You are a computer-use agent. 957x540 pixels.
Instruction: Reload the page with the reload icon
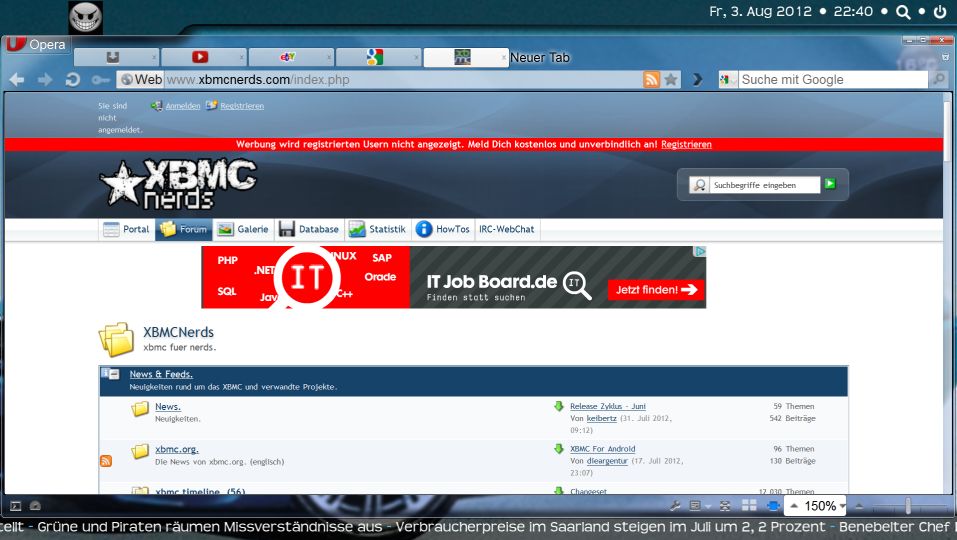click(73, 79)
